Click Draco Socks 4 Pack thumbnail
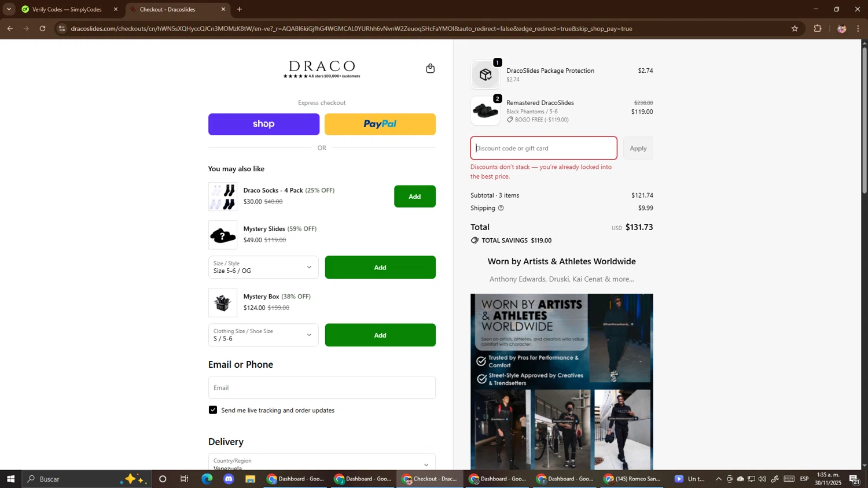The image size is (868, 488). coord(223,197)
